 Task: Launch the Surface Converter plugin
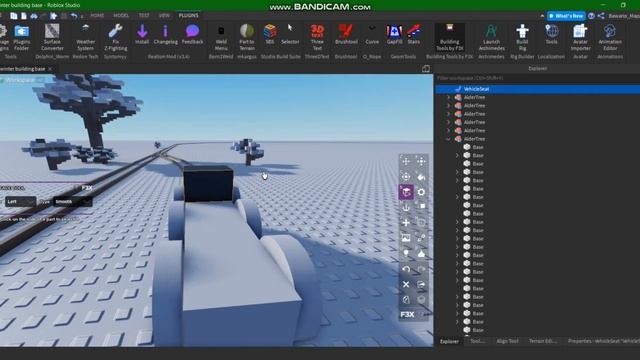52,37
